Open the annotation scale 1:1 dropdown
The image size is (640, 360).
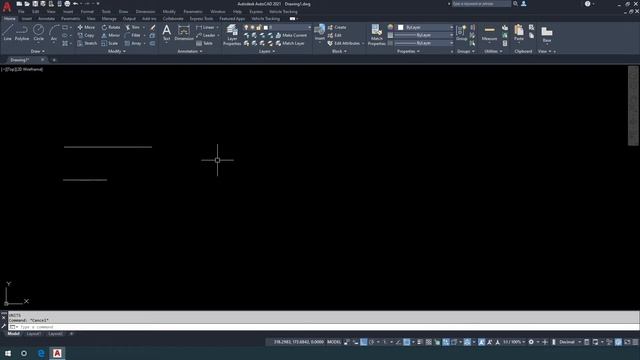(x=514, y=342)
